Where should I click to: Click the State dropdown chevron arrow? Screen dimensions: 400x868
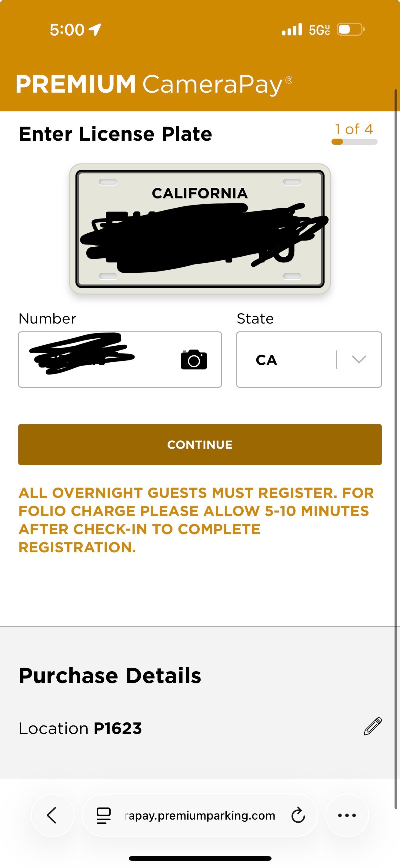(359, 360)
